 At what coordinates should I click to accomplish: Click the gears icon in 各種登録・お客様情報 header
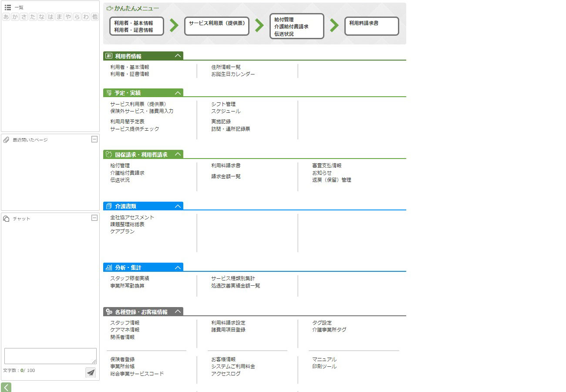[109, 312]
